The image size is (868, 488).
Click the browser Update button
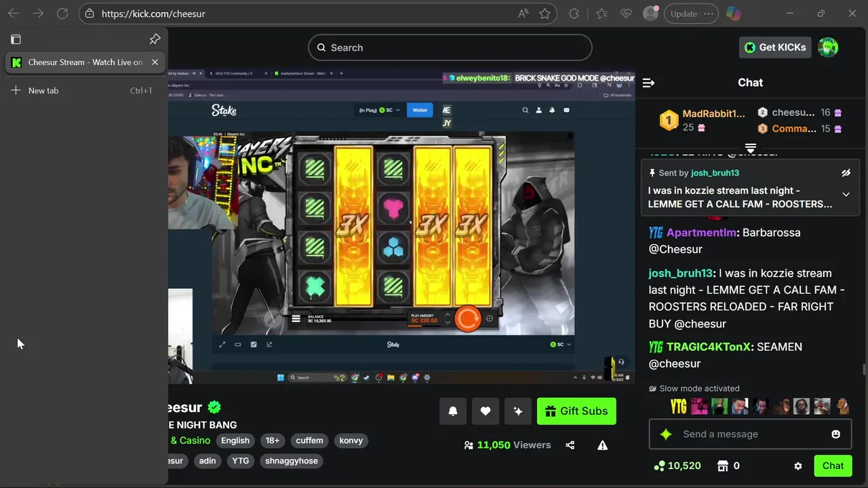[684, 14]
